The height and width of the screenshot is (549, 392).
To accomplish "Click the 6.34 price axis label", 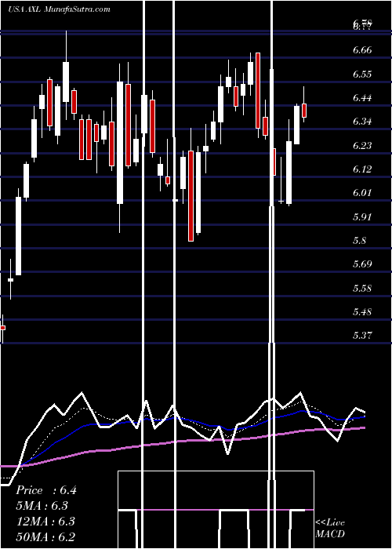I will click(362, 122).
